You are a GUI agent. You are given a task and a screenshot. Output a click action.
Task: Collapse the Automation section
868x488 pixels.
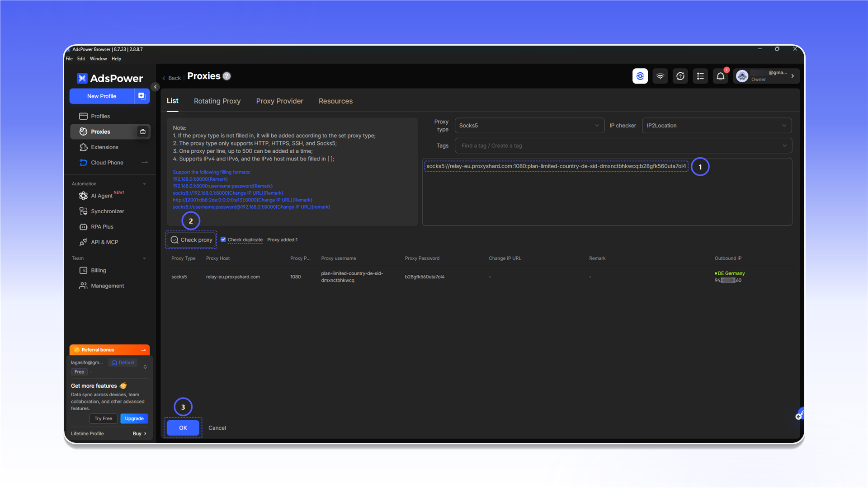point(145,184)
